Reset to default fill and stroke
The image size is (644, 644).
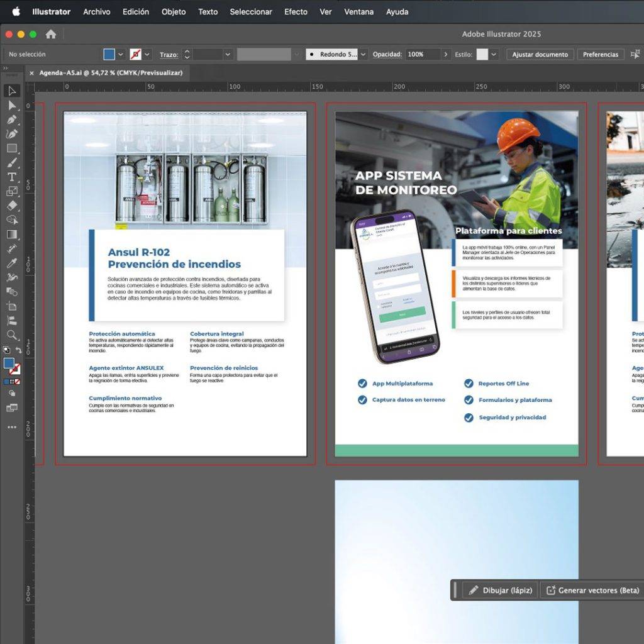(7, 350)
